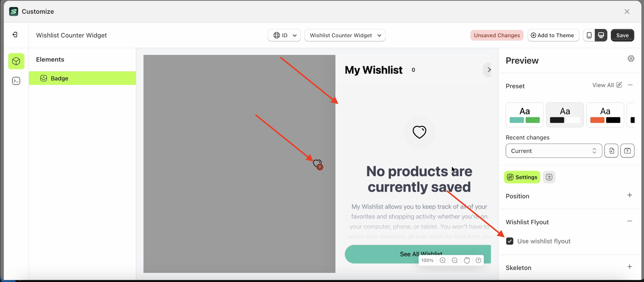This screenshot has width=644, height=282.
Task: Click Add to Theme button
Action: (553, 35)
